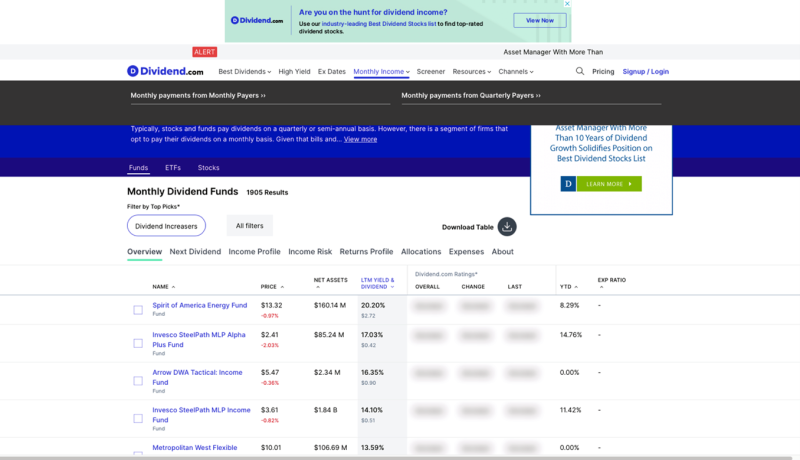Go to the Dividend.com home logo

tap(165, 71)
